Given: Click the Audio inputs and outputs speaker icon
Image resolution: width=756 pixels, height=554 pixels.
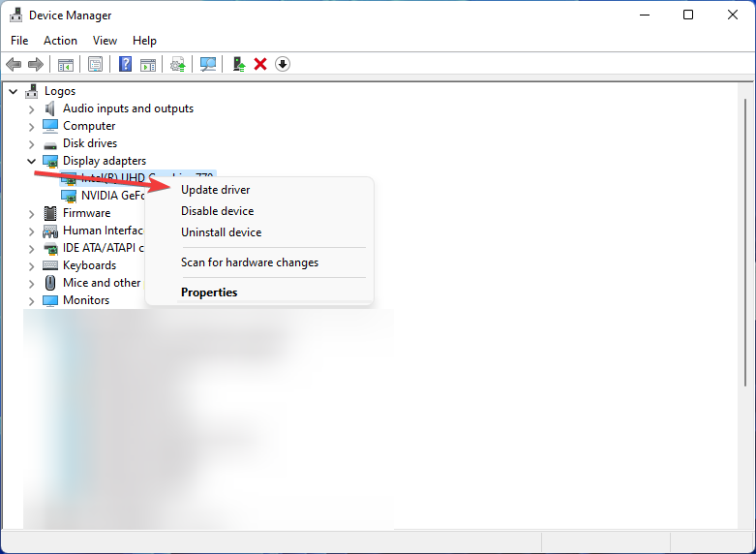Looking at the screenshot, I should [50, 108].
